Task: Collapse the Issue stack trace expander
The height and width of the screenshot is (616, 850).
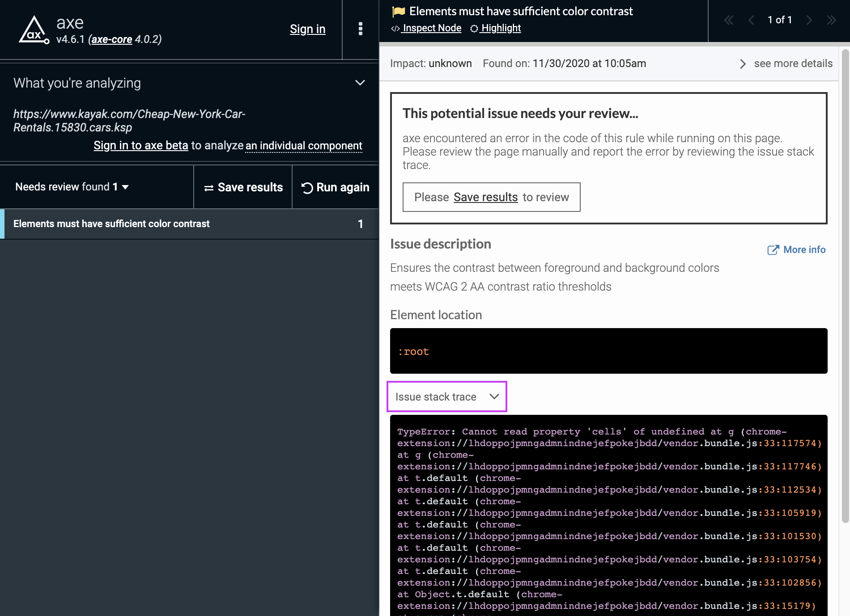Action: pyautogui.click(x=447, y=397)
